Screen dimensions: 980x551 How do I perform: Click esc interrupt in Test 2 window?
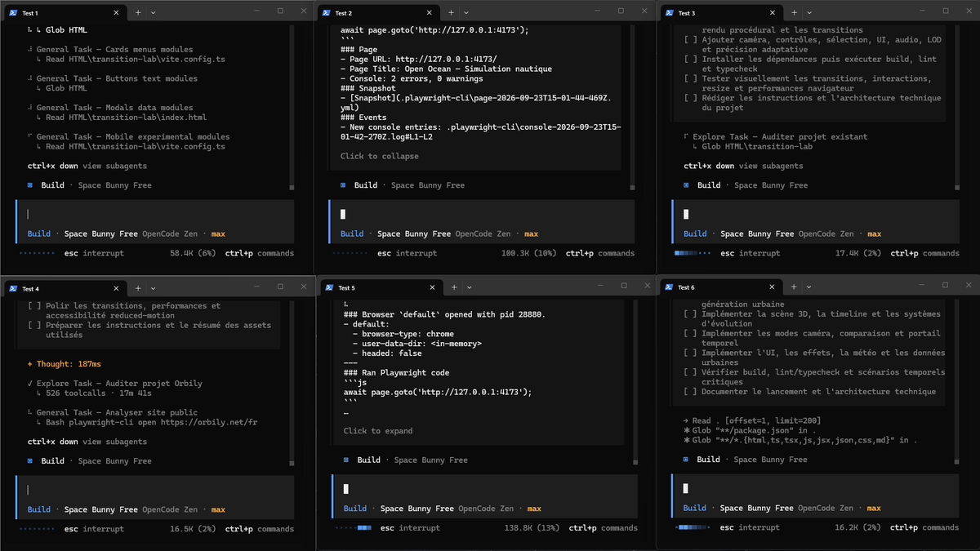pos(407,253)
